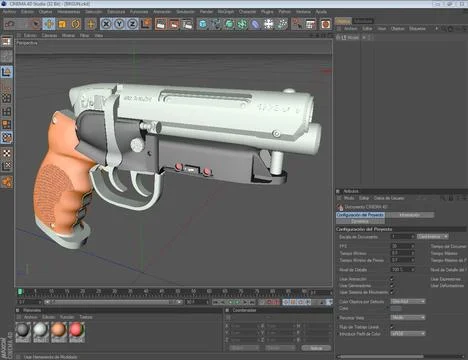
Task: Open the render settings clapperboard icon
Action: pos(187,24)
